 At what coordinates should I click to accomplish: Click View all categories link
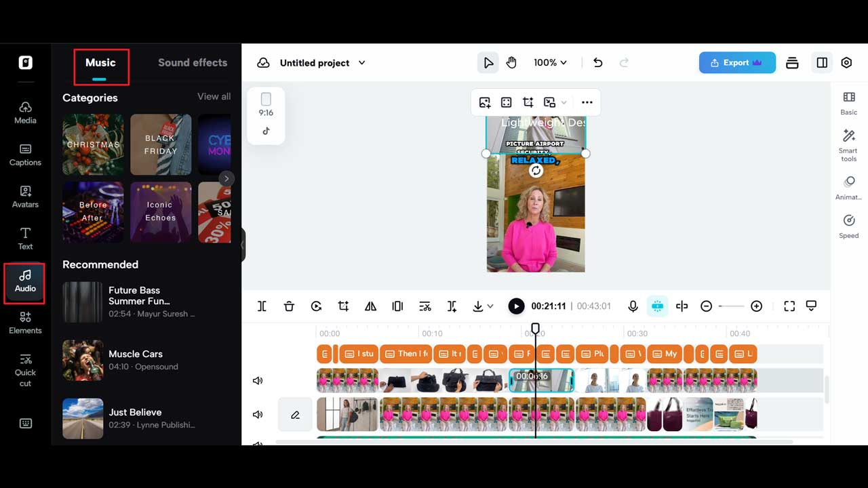pos(214,97)
